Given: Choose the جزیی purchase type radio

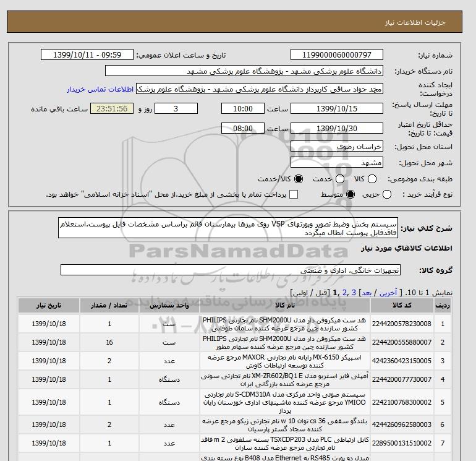Looking at the screenshot, I should point(387,194).
